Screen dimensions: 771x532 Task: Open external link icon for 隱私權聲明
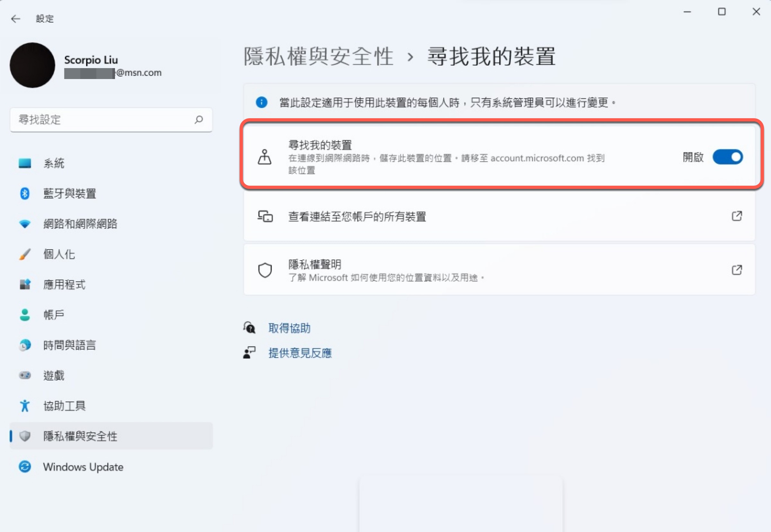click(x=736, y=270)
